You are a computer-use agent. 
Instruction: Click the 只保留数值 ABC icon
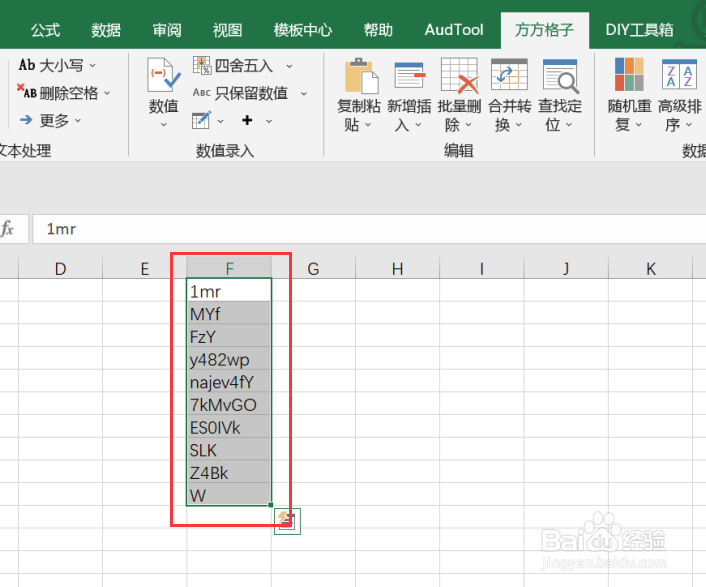click(201, 92)
